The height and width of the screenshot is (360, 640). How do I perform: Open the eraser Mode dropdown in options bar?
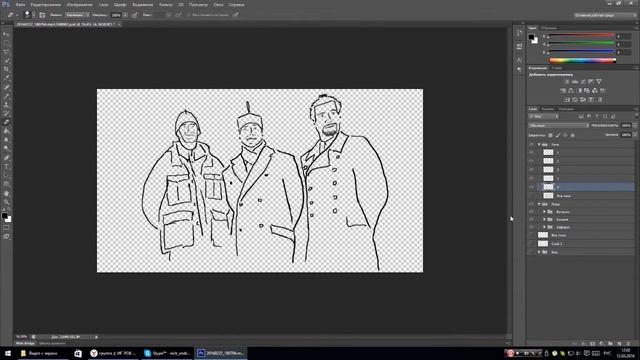(x=78, y=15)
